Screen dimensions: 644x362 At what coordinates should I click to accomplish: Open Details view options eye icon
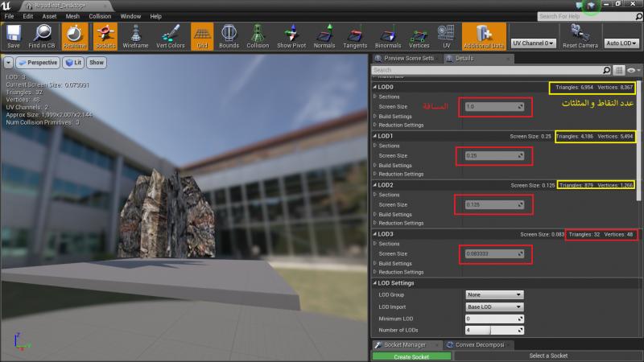point(632,70)
